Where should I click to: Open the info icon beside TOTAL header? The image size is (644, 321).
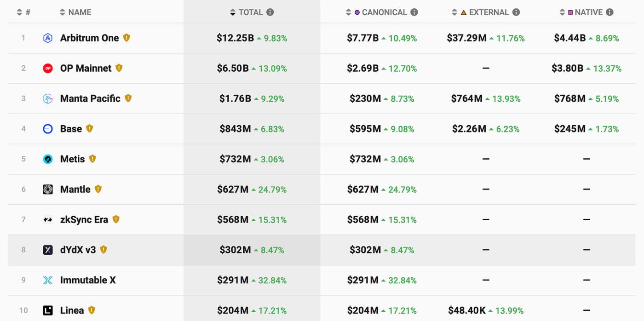270,12
